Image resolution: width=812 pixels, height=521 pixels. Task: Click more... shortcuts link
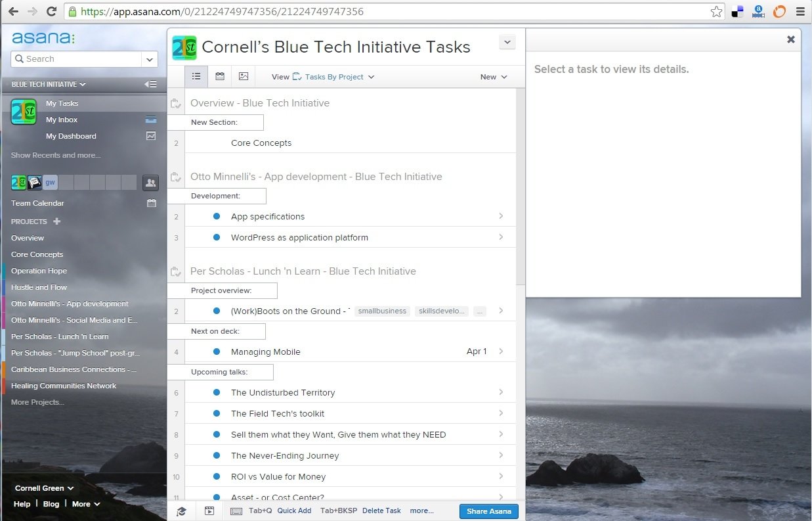click(421, 510)
